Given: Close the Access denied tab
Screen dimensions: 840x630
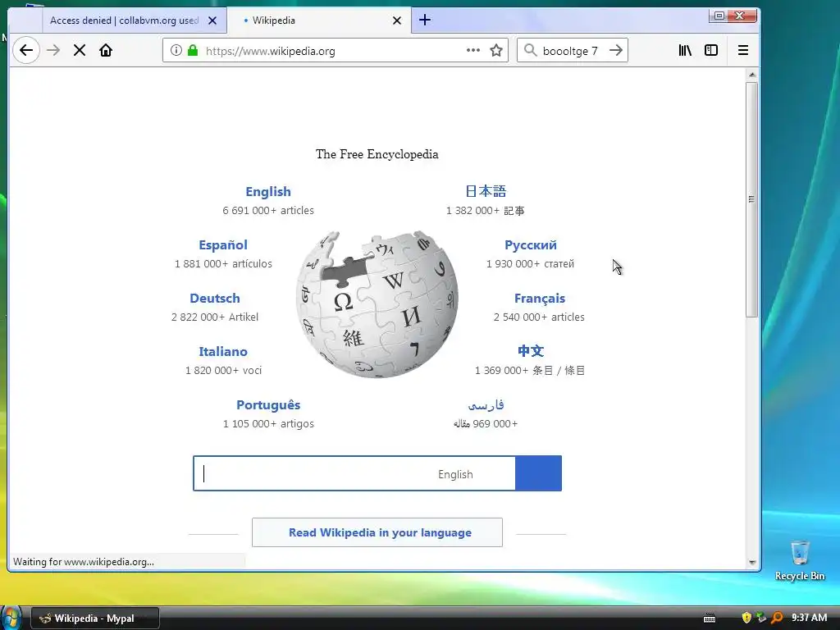Looking at the screenshot, I should [x=212, y=21].
